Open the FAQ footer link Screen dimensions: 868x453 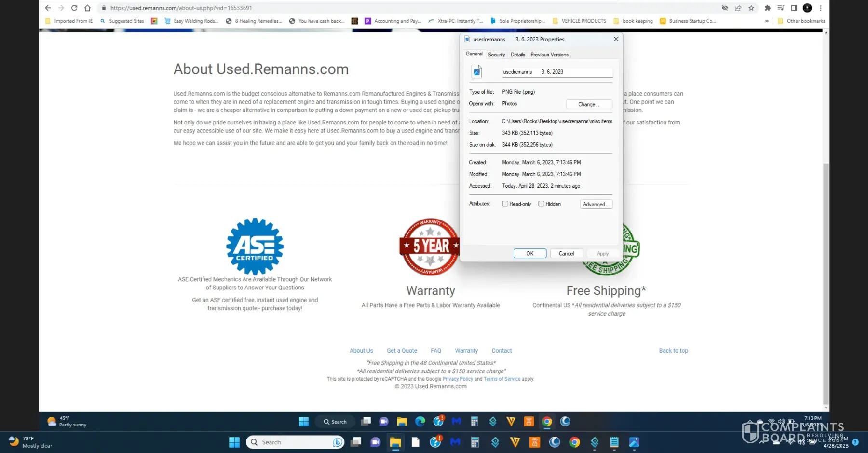tap(436, 351)
